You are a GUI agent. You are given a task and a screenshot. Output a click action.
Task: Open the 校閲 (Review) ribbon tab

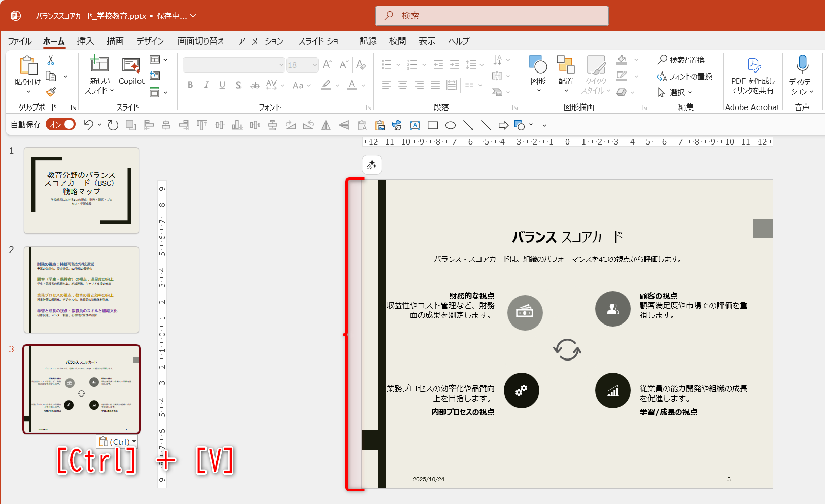point(397,41)
